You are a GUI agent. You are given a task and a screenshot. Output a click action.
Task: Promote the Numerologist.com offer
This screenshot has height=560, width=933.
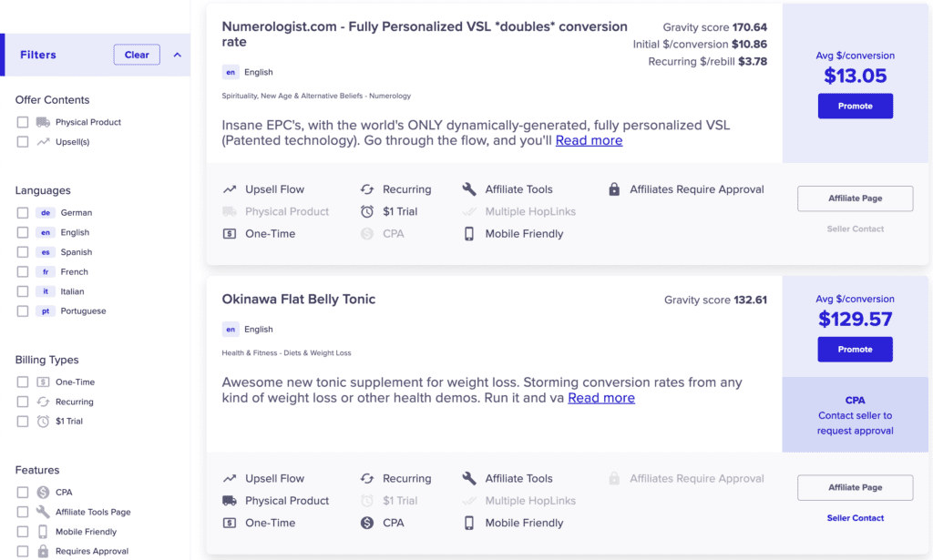(855, 106)
